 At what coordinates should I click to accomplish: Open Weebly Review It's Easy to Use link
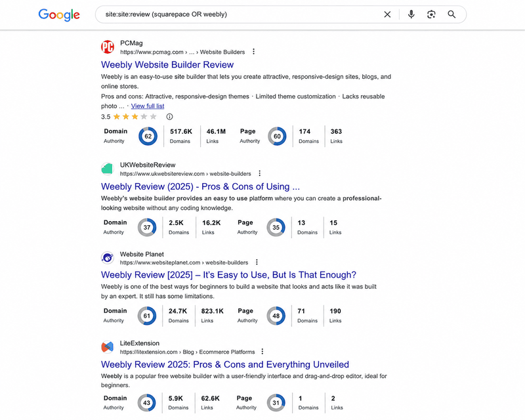tap(228, 275)
